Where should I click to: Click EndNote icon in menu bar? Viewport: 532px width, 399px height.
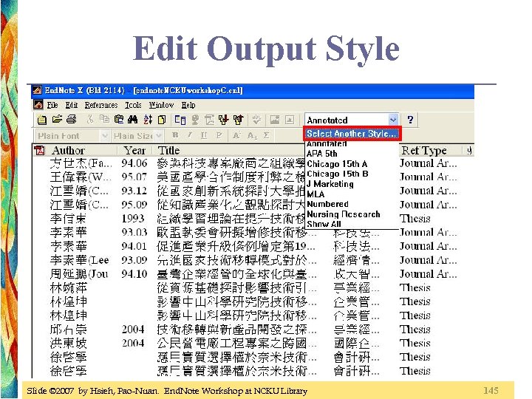coord(38,105)
